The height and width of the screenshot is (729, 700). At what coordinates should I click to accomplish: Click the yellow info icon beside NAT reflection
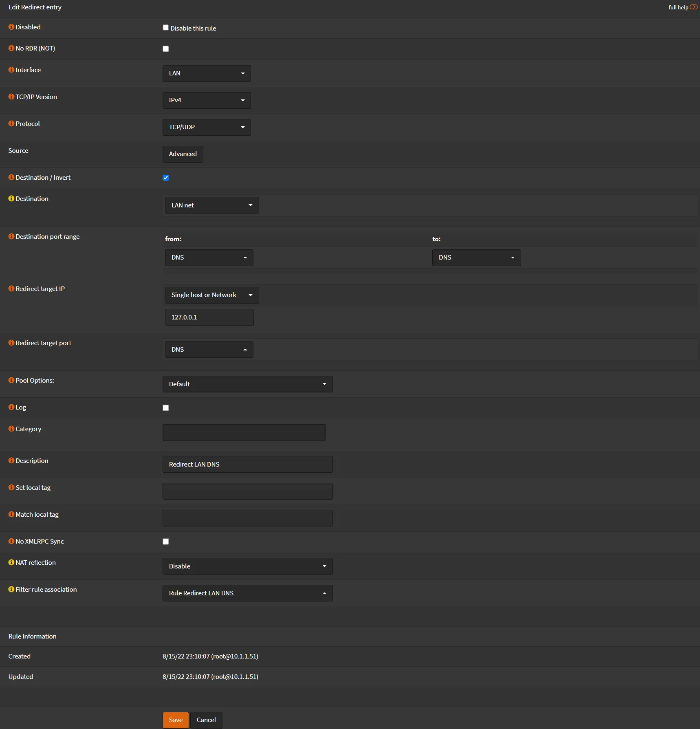point(11,562)
